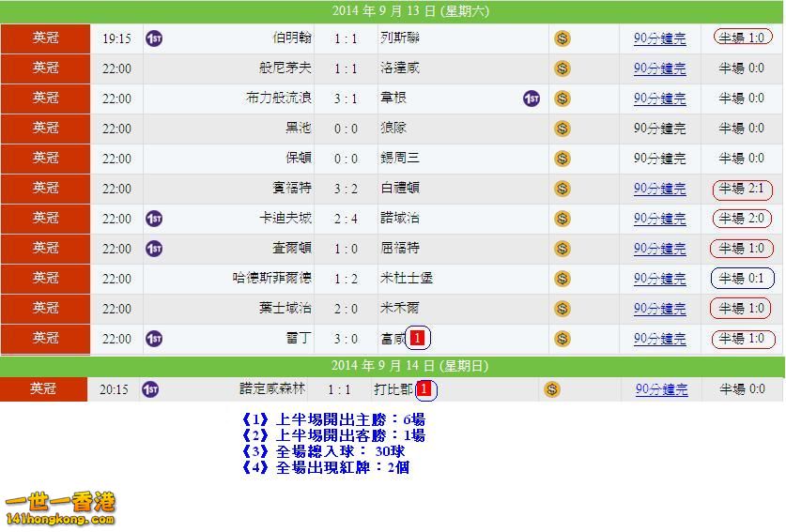Select the team name 列斯聯
This screenshot has height=532, width=786.
click(400, 38)
